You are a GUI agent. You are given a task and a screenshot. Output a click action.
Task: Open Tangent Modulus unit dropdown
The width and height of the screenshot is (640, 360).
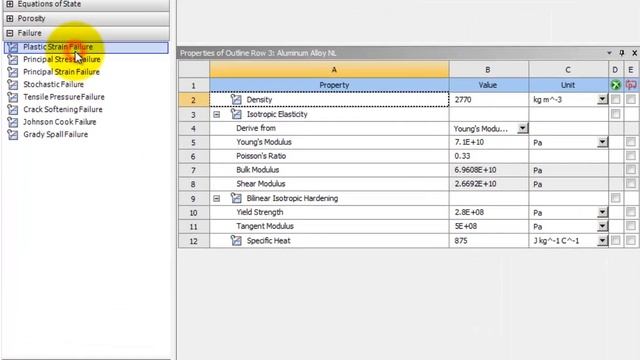click(x=602, y=226)
